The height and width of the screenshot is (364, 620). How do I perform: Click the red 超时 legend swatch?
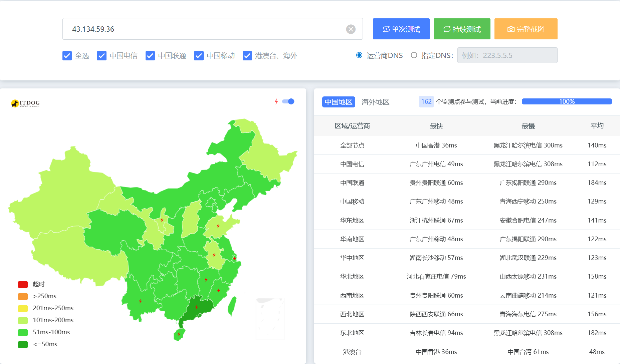tap(23, 284)
